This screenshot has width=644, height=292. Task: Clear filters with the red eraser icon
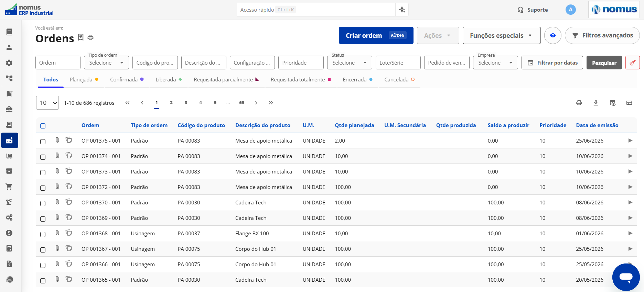coord(632,63)
